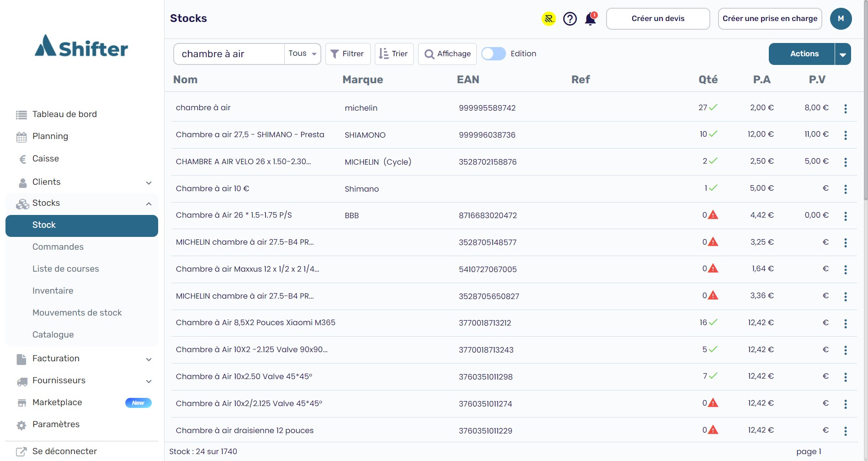Open row menu for CHAMBRE A AIR VELO 26

pyautogui.click(x=845, y=162)
